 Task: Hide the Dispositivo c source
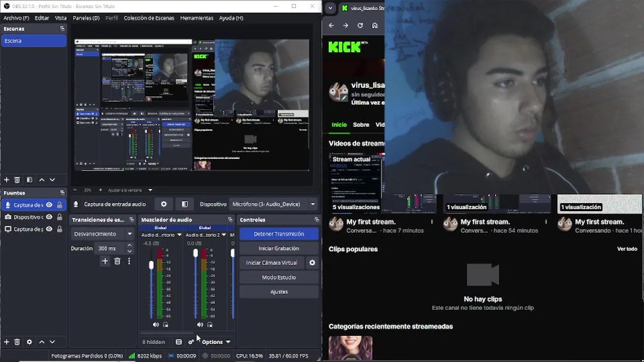[49, 217]
